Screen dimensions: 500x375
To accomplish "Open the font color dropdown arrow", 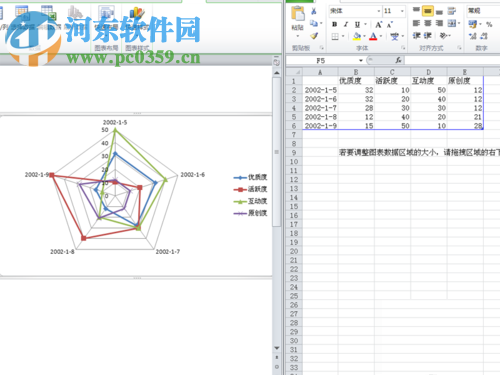I will (x=381, y=36).
